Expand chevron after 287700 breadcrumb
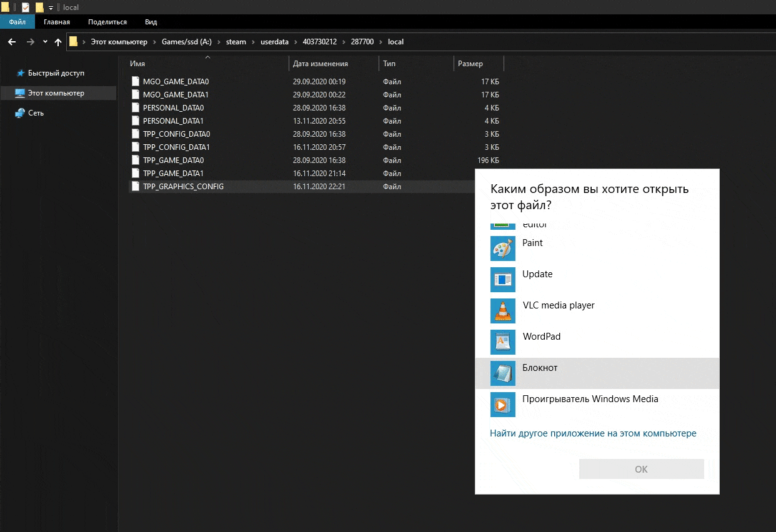The image size is (776, 532). click(381, 42)
